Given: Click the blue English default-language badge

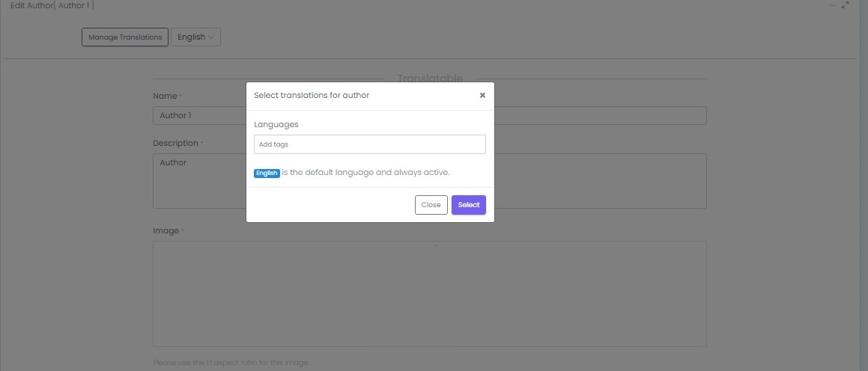Looking at the screenshot, I should 267,173.
